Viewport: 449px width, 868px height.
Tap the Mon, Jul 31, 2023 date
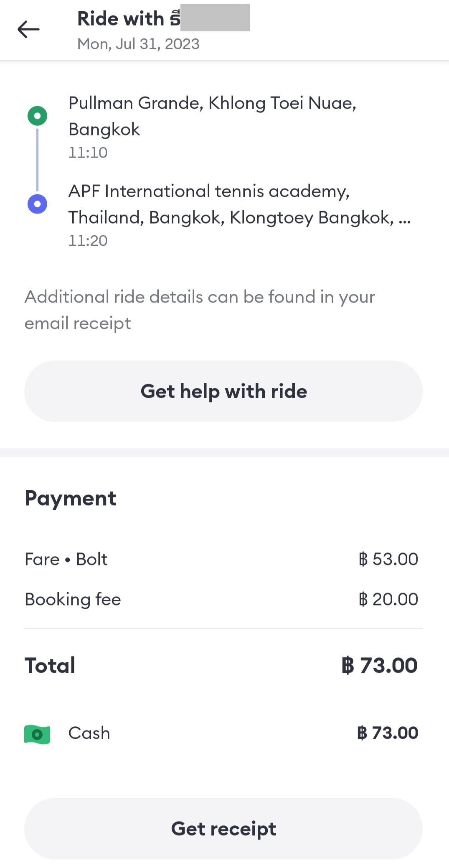pyautogui.click(x=138, y=44)
